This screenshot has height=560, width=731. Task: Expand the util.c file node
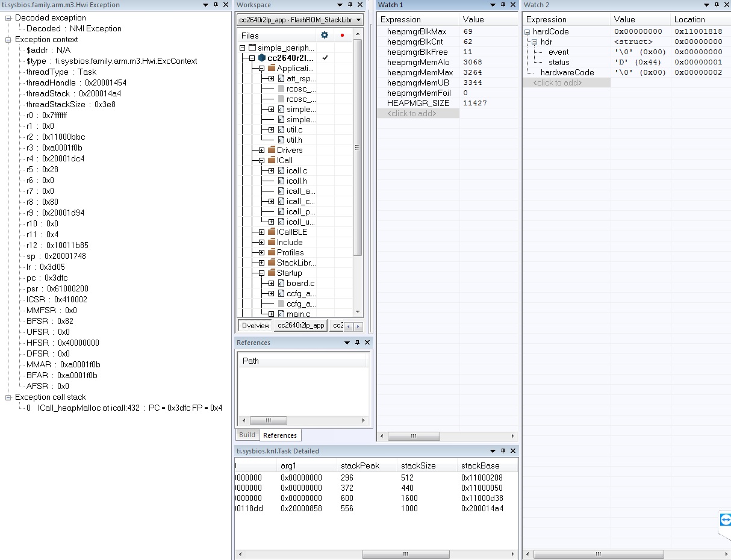pos(271,130)
